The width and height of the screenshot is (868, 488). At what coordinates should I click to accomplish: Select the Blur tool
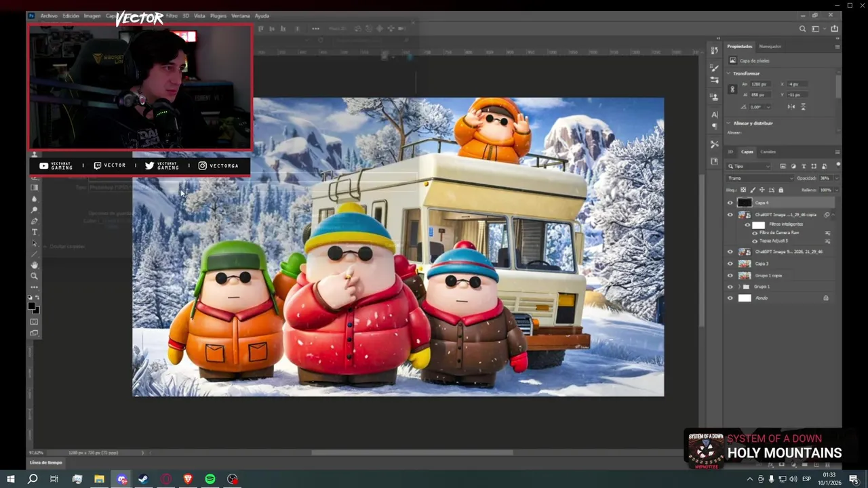(35, 199)
